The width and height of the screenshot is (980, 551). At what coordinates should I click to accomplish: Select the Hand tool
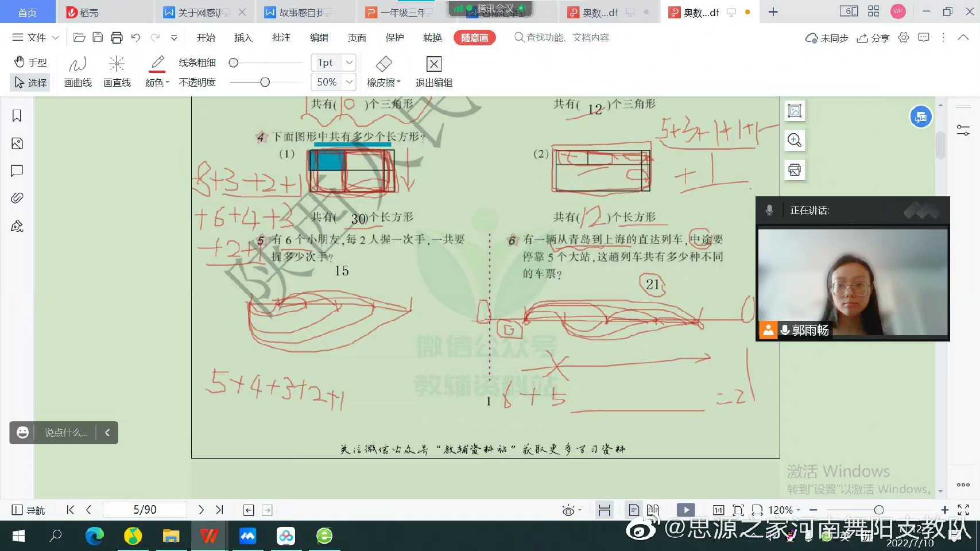pos(30,62)
